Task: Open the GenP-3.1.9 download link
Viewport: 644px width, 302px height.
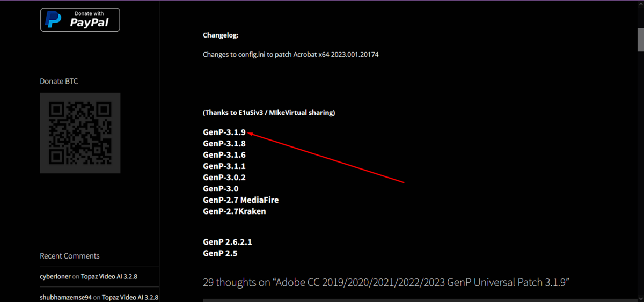Action: coord(224,132)
